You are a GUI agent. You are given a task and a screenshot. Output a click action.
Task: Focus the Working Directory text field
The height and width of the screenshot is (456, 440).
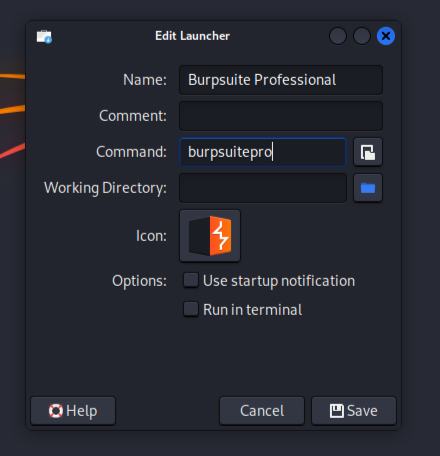click(263, 188)
